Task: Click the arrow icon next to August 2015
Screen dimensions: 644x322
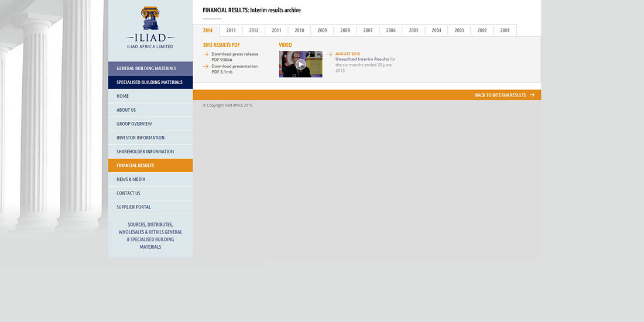Action: coord(329,54)
